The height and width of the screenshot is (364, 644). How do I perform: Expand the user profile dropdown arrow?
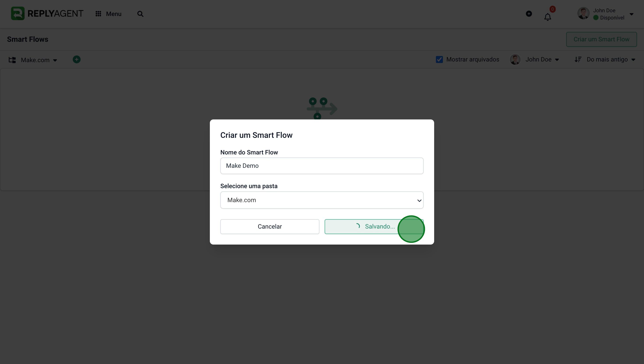point(631,14)
